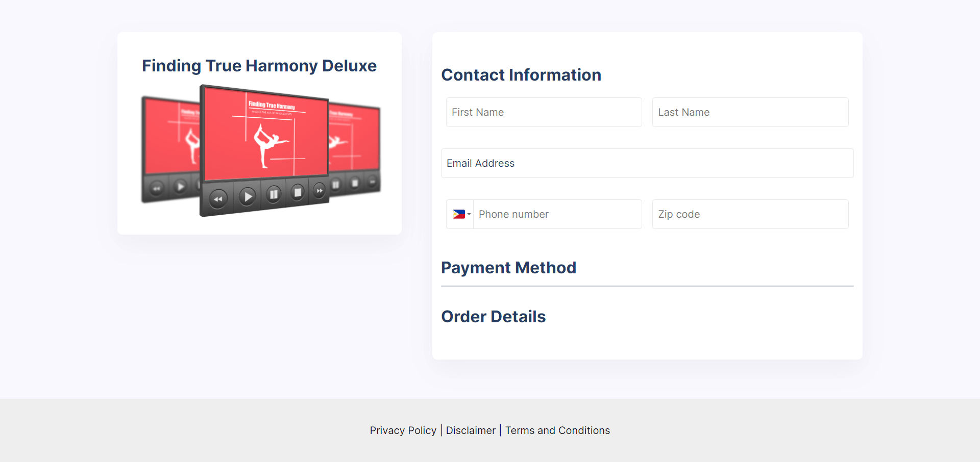Click the Phone number input field
Image resolution: width=980 pixels, height=462 pixels.
point(557,214)
